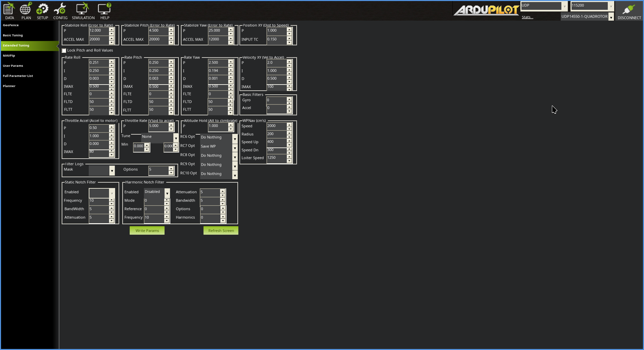Click the Refresh Screen button
644x350 pixels.
coord(220,230)
